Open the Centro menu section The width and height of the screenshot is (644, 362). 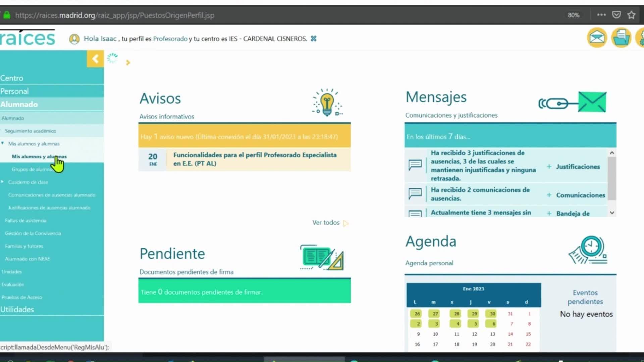(x=12, y=78)
